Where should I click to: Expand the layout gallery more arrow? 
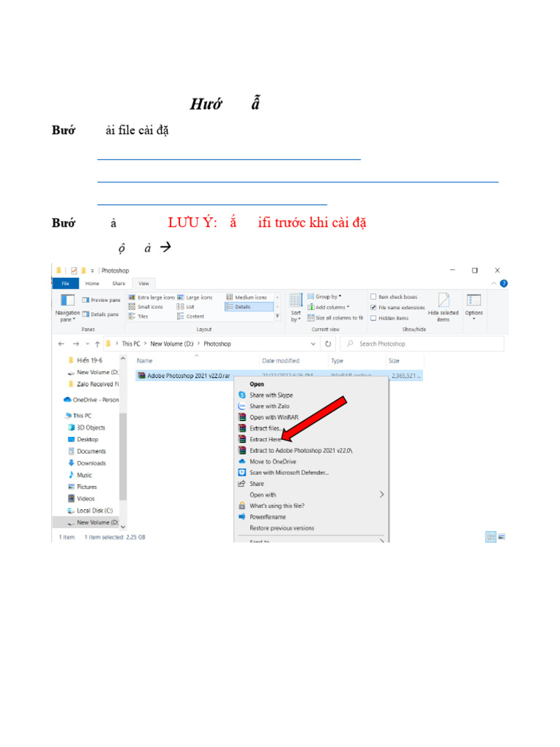tap(277, 316)
